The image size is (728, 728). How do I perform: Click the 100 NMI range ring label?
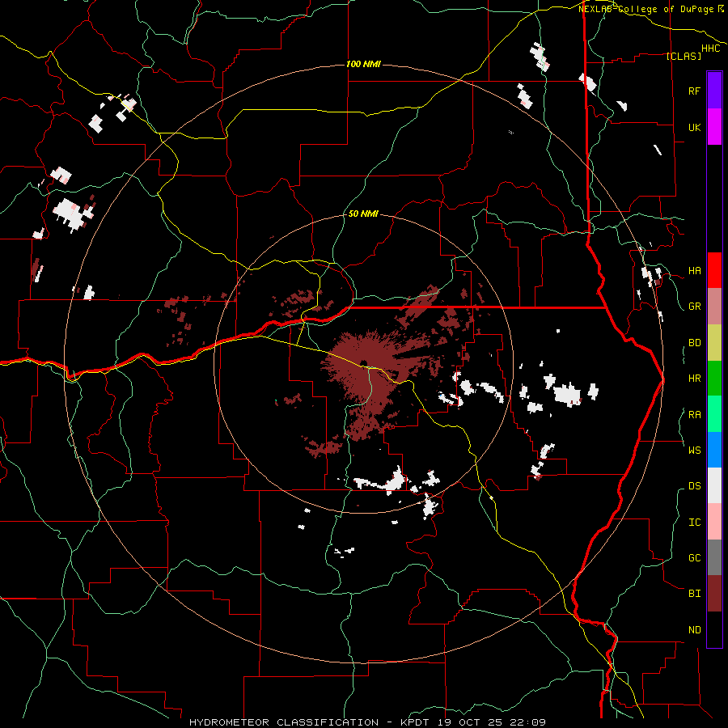tap(363, 64)
